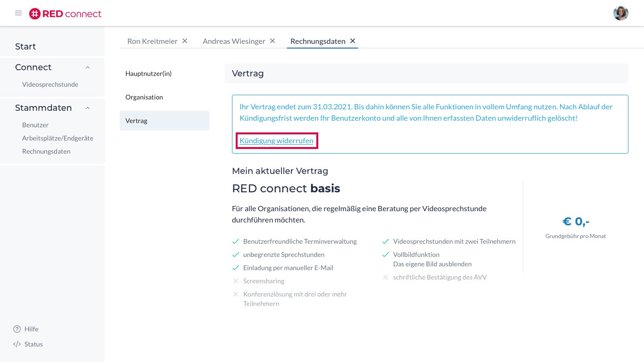
Task: Open Arbeitsplätze/Endgeräte in the sidebar
Action: click(x=58, y=138)
